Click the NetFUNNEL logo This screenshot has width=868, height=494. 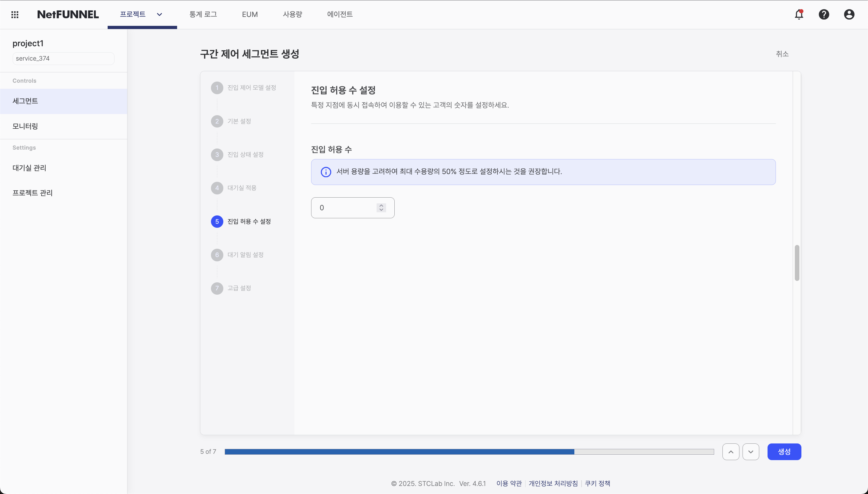(x=68, y=14)
